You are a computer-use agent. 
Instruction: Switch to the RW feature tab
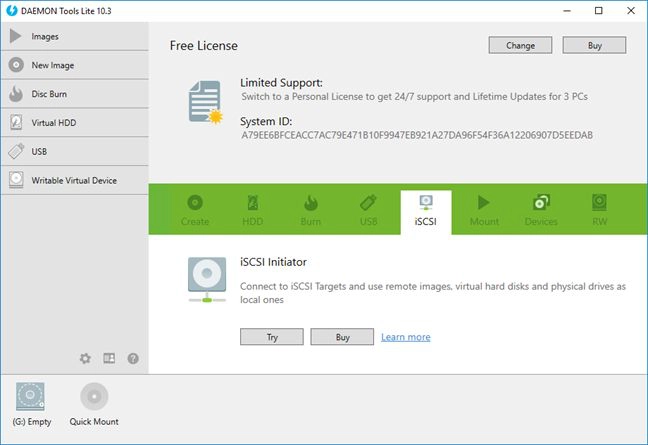coord(599,211)
